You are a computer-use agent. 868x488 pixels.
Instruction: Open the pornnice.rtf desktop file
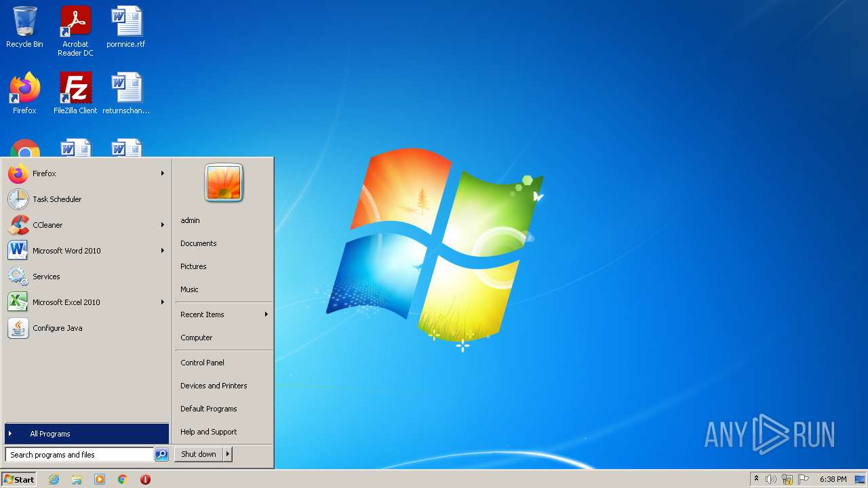click(x=126, y=28)
